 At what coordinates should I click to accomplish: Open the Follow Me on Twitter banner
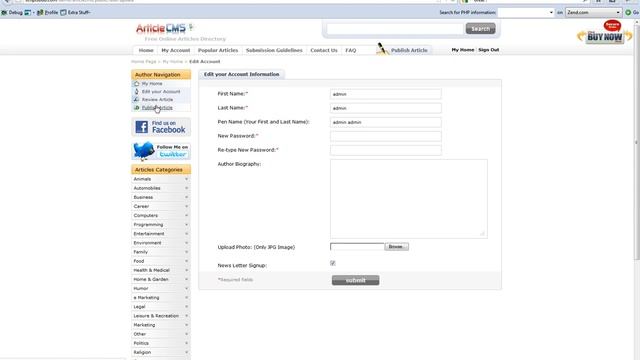(x=161, y=151)
